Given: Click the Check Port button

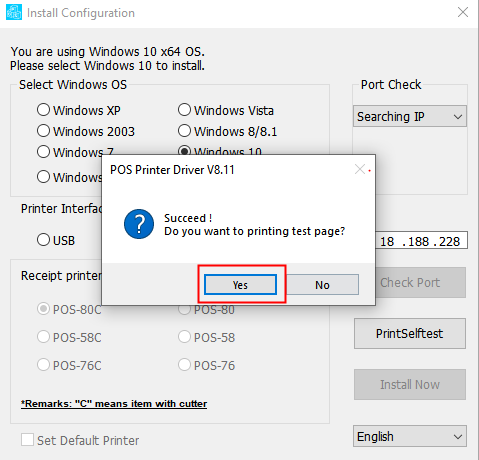Looking at the screenshot, I should coord(421,283).
